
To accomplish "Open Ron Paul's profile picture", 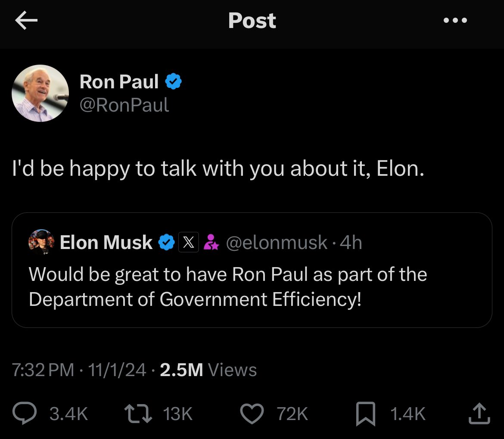I will 40,93.
